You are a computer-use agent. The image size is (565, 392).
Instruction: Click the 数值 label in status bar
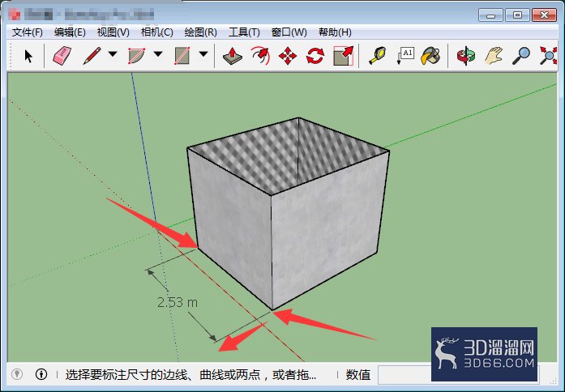pyautogui.click(x=357, y=375)
